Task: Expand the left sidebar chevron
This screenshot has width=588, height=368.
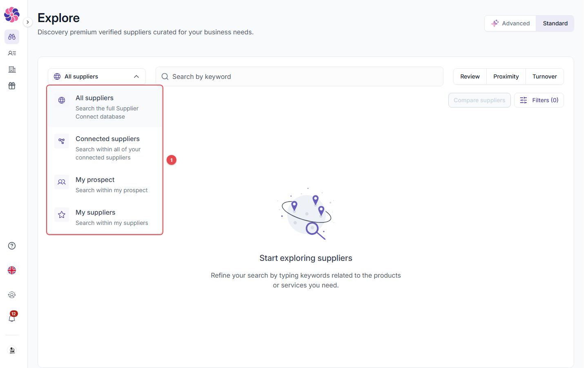Action: tap(27, 22)
